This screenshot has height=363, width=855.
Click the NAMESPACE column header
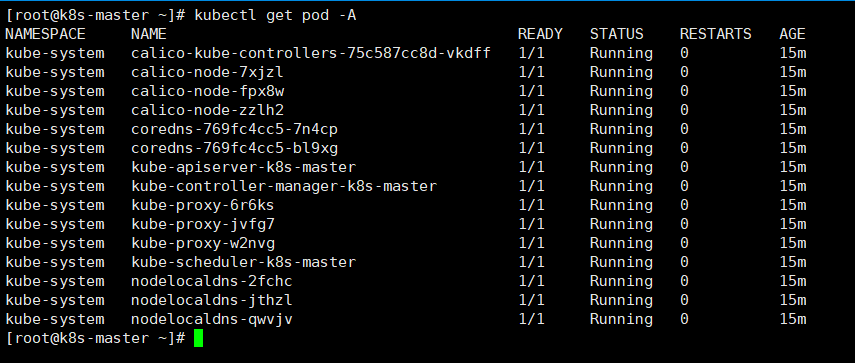tap(46, 34)
